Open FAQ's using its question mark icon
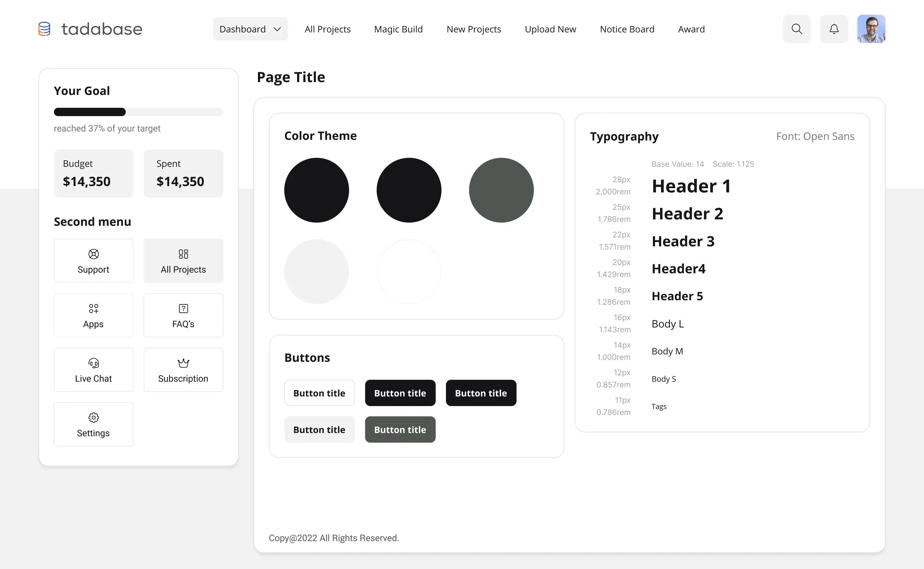 pyautogui.click(x=183, y=308)
